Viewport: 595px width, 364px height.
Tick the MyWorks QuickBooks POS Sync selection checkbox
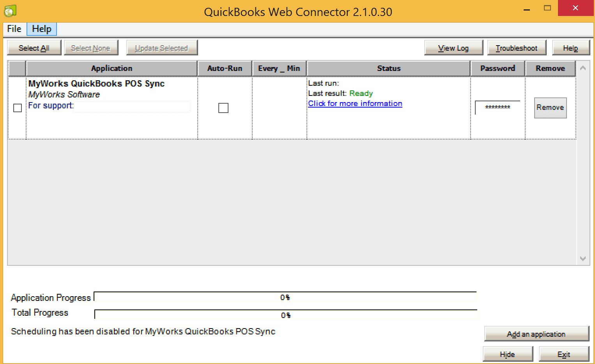18,108
